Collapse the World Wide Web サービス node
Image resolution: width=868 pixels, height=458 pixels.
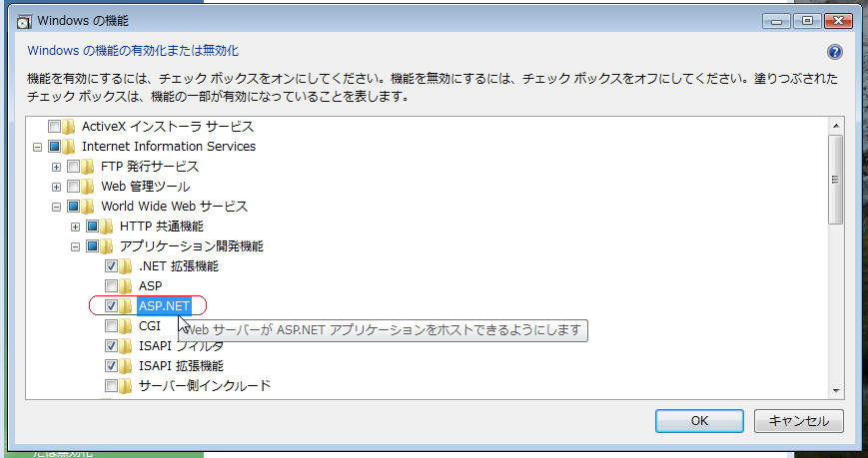[x=56, y=207]
